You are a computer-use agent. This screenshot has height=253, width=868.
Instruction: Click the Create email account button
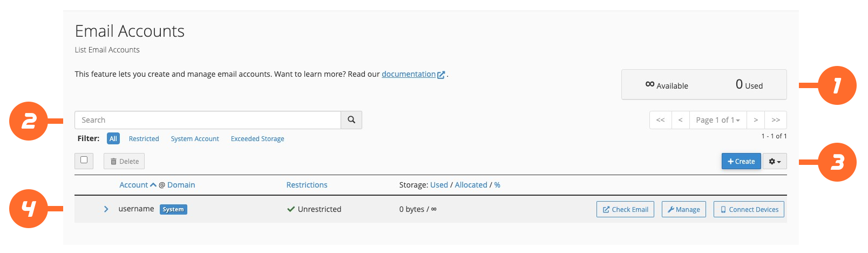click(x=741, y=162)
